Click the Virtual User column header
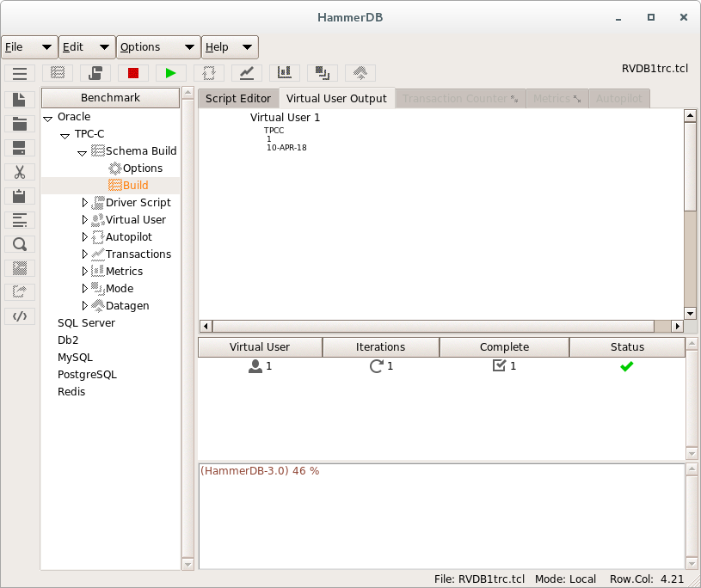 [x=260, y=347]
